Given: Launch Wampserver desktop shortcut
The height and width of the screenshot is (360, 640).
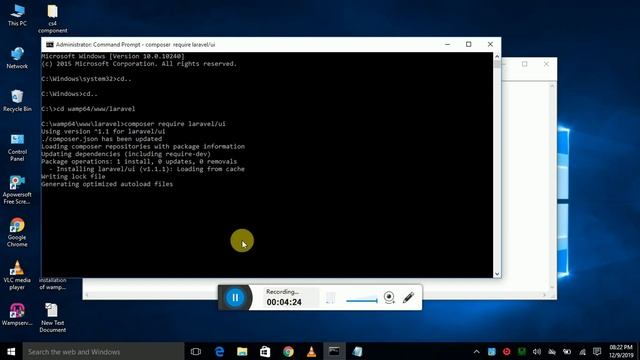Looking at the screenshot, I should tap(17, 315).
